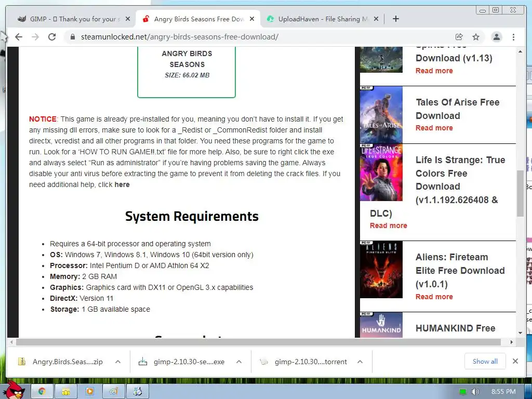This screenshot has width=532, height=399.
Task: Open Life Is Strange: True Colors link
Action: (460, 180)
